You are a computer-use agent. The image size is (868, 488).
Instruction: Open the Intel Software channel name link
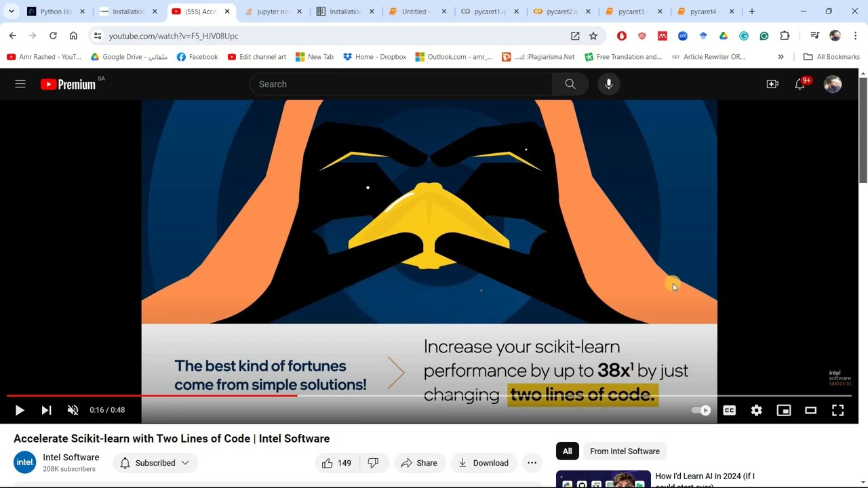pos(71,457)
